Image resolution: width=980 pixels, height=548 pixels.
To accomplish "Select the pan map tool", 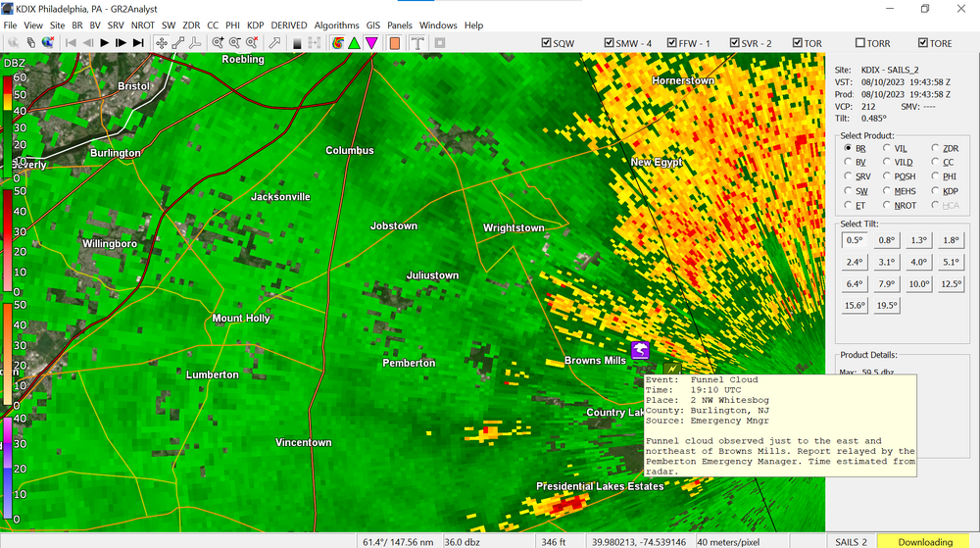I will pos(161,43).
